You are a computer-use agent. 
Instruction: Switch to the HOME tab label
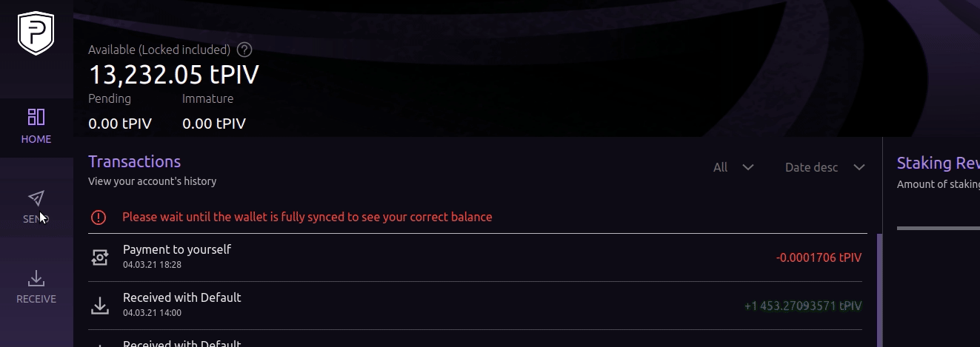click(x=36, y=139)
